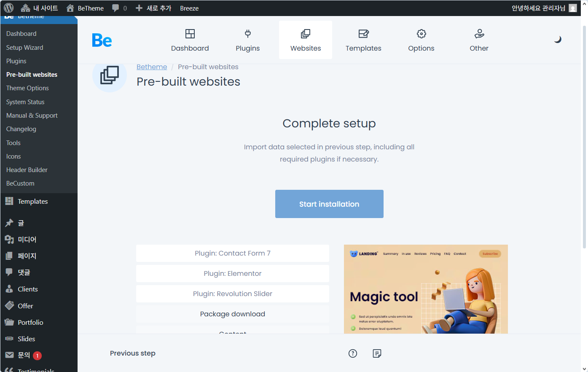Image resolution: width=588 pixels, height=372 pixels.
Task: Open 미디어 menu label in sidebar
Action: pyautogui.click(x=27, y=239)
